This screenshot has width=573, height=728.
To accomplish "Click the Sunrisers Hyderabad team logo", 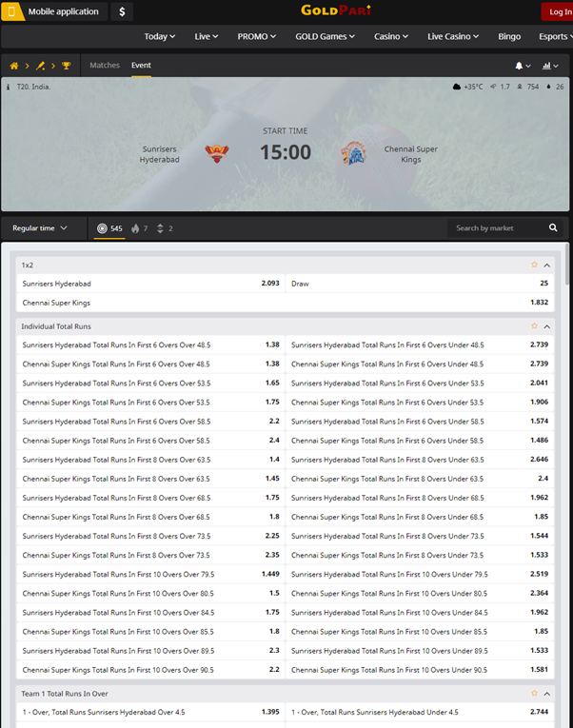I will pyautogui.click(x=217, y=153).
